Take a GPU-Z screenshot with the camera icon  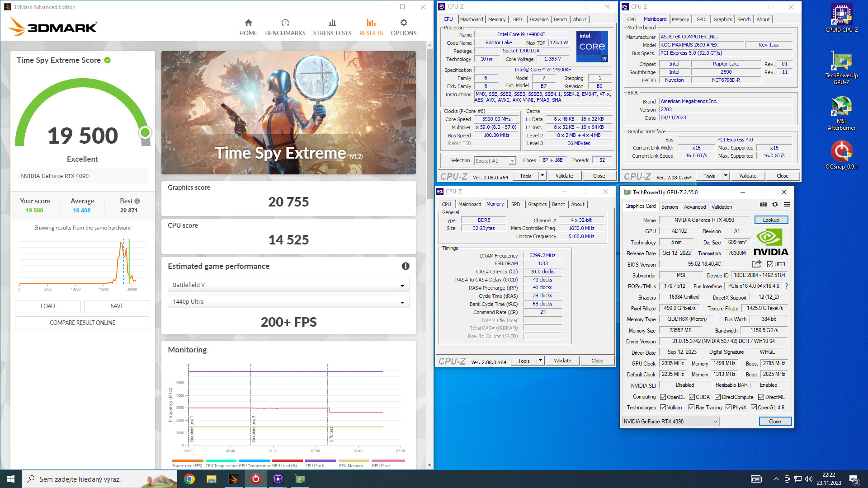point(764,205)
